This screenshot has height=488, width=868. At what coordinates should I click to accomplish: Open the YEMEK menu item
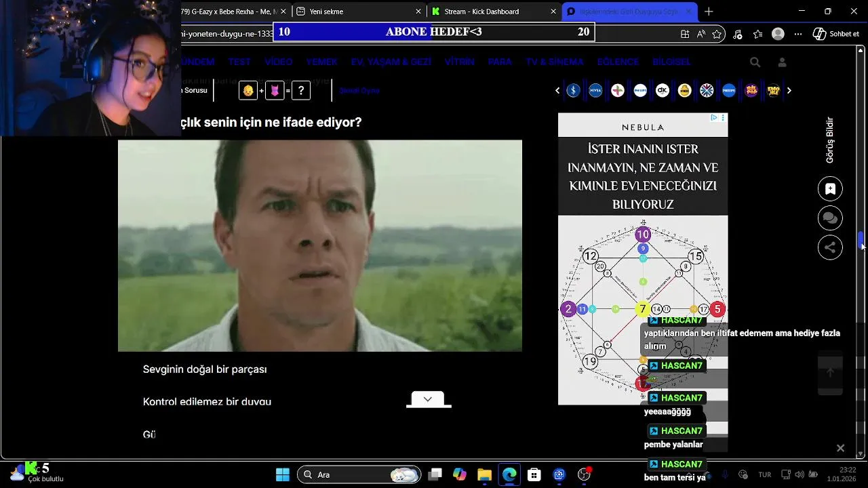[x=321, y=62]
